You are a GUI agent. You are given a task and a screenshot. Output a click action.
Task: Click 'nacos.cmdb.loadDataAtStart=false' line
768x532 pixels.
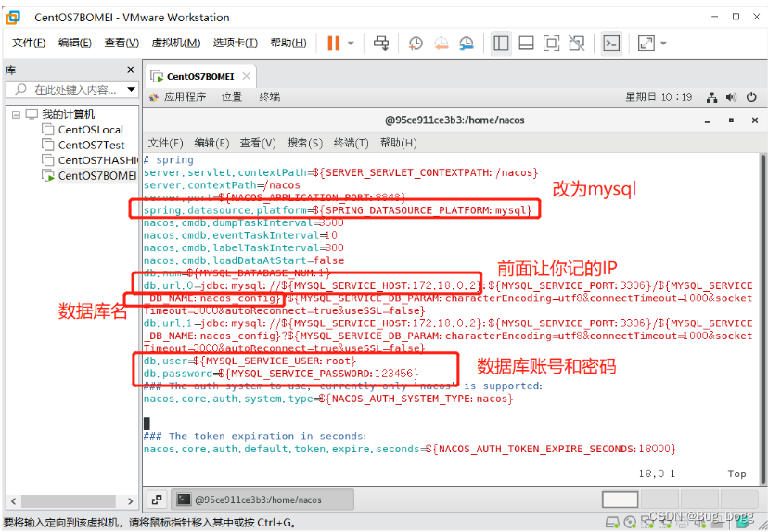[x=244, y=260]
